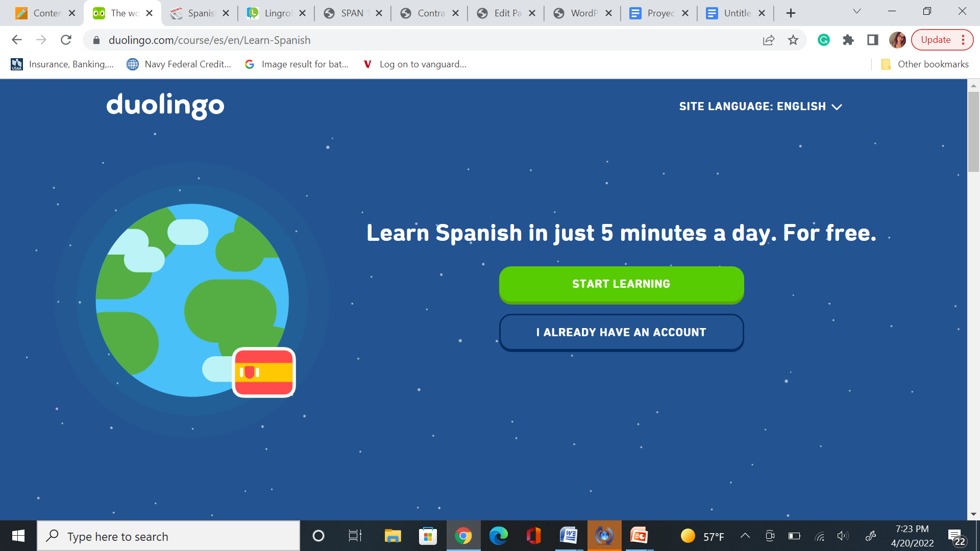
Task: Click the Chrome taskbar icon
Action: click(463, 536)
